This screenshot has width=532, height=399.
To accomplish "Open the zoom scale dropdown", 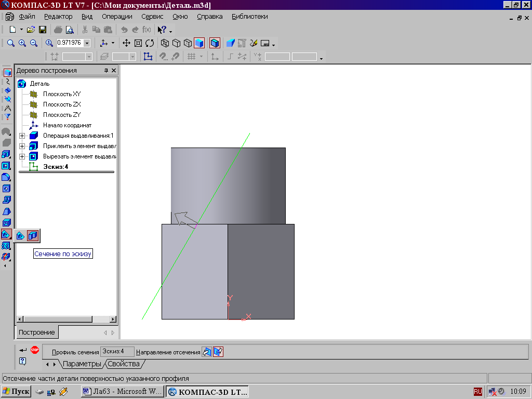I will point(87,43).
